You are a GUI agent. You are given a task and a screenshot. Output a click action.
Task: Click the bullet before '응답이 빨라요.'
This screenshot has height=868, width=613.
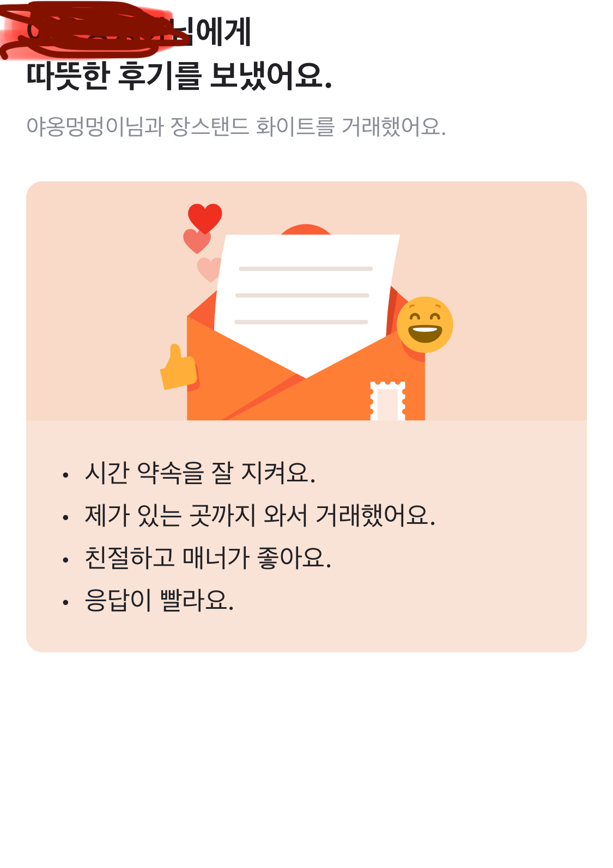coord(65,602)
